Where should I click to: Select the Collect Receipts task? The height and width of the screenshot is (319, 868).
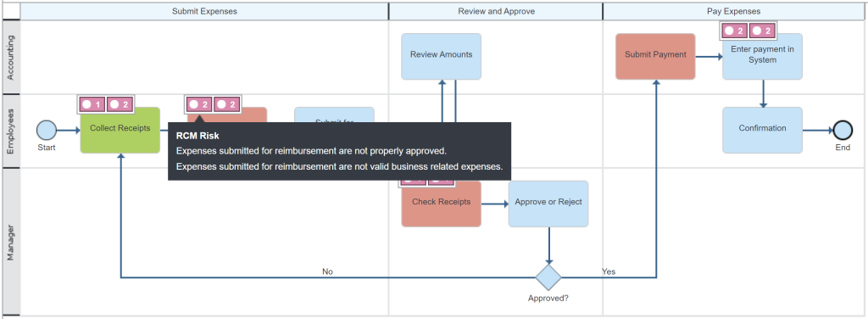[120, 130]
